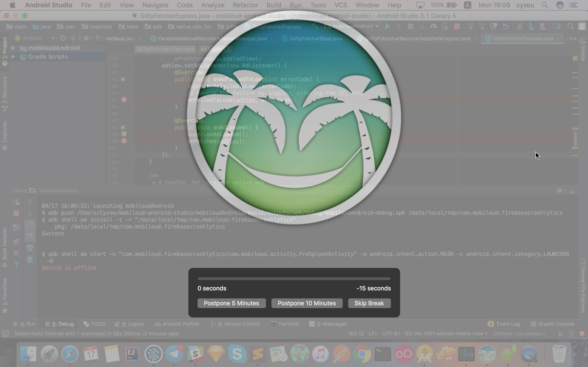The image size is (588, 367).
Task: Open the Refactor menu
Action: [x=245, y=5]
